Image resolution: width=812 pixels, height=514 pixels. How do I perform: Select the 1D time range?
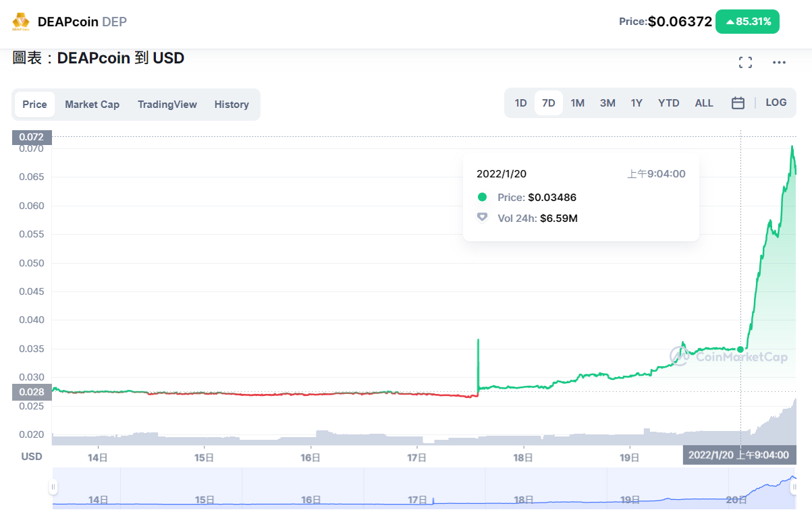pos(520,103)
